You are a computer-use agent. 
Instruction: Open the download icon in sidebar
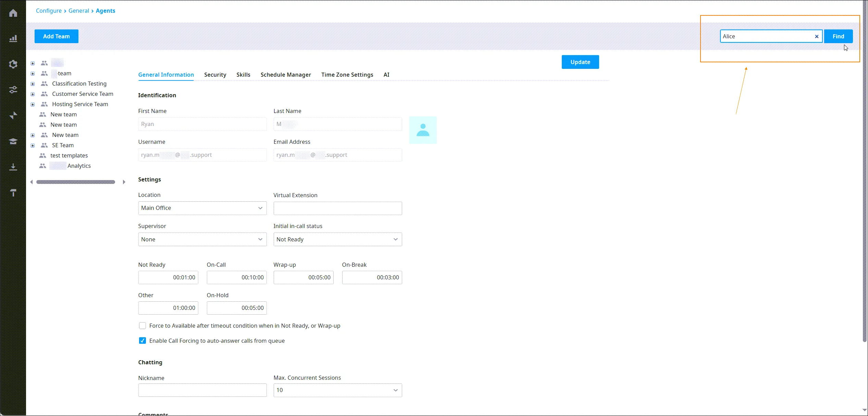pos(13,167)
